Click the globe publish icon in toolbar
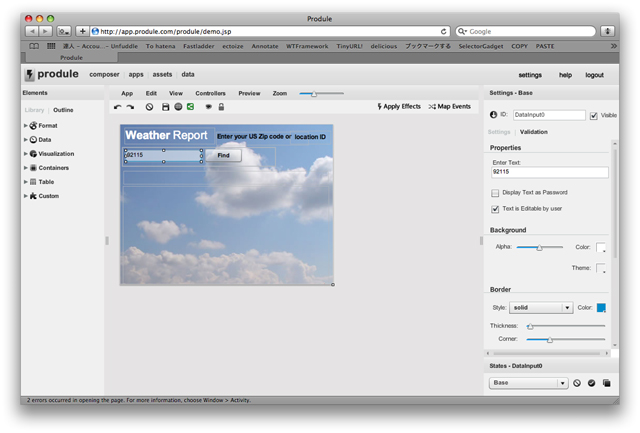The width and height of the screenshot is (640, 433). (178, 107)
